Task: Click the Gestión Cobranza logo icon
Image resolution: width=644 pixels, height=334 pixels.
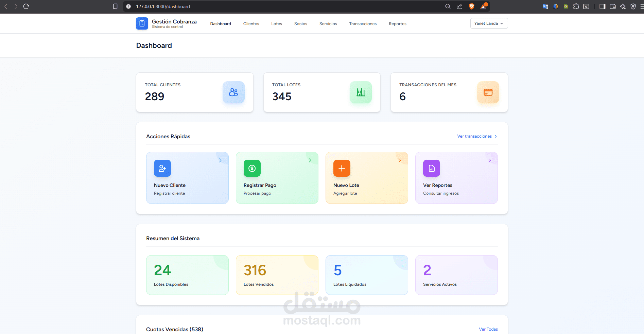Action: coord(142,23)
